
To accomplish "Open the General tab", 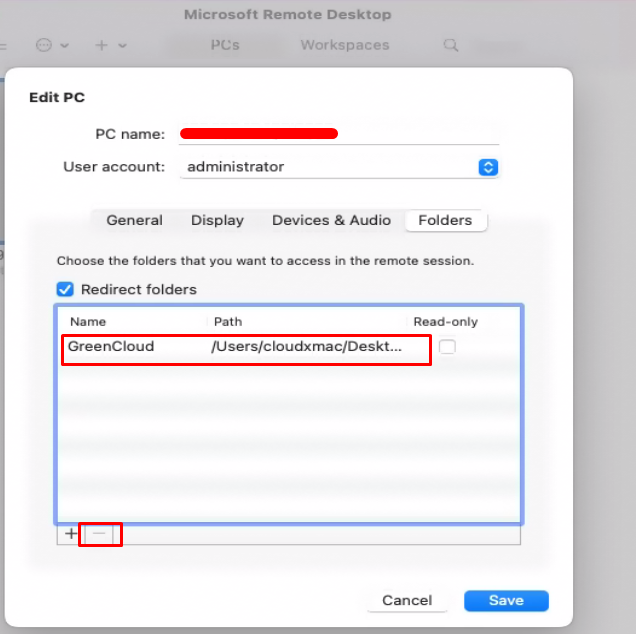I will [134, 220].
